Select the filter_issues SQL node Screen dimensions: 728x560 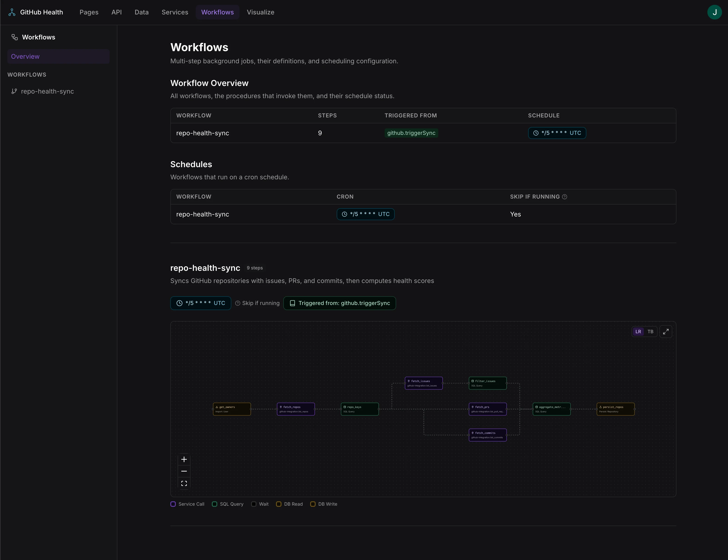(488, 383)
